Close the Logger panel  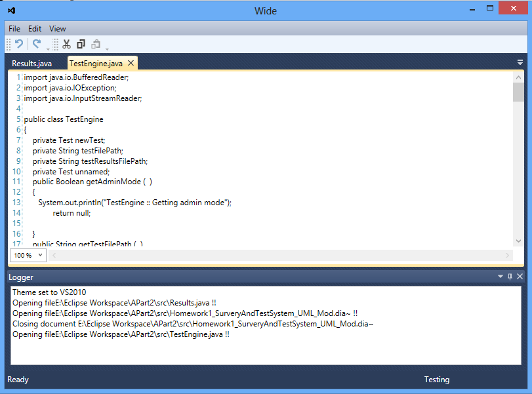coord(520,277)
